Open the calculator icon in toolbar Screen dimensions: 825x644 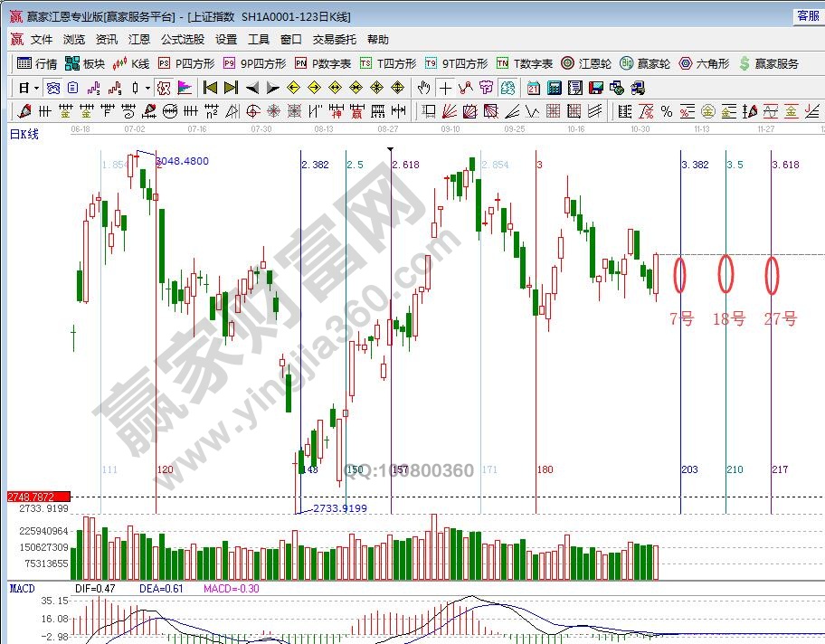554,88
